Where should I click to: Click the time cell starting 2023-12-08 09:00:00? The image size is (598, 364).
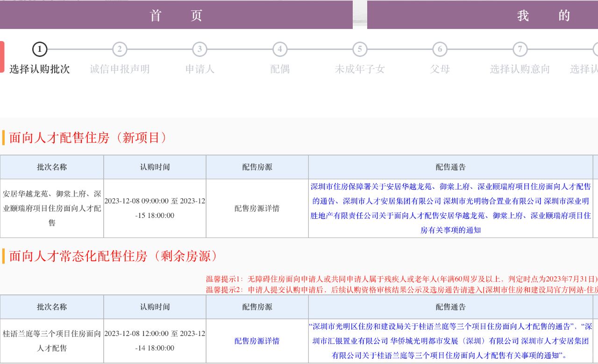tap(155, 208)
